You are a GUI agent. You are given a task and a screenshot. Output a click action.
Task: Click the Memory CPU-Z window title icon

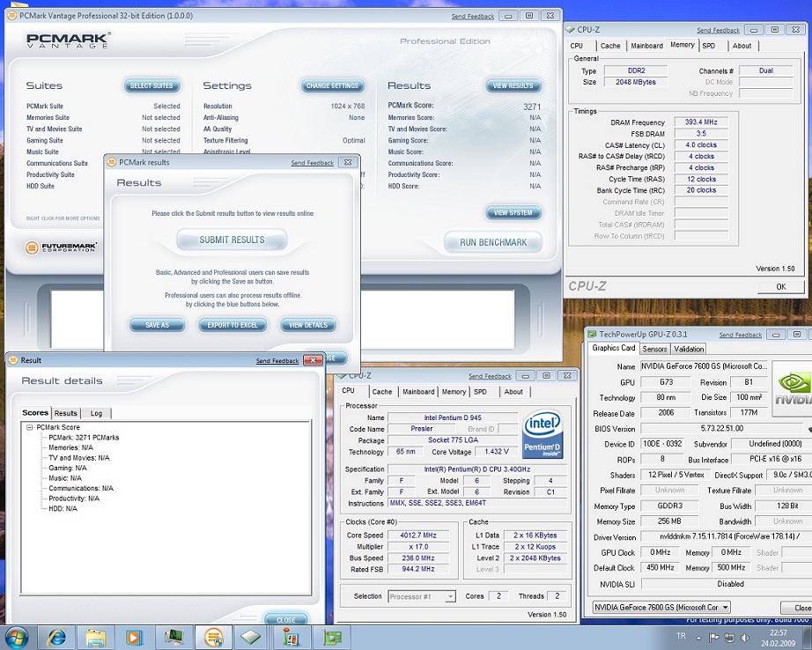point(570,30)
